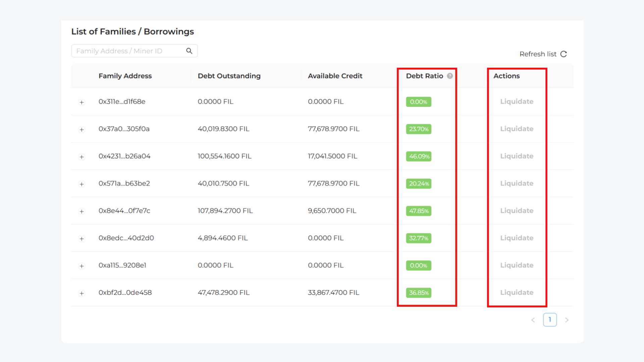Screen dimensions: 644x362
Task: Expand the 0xa115...9208e1 family row
Action: [82, 266]
